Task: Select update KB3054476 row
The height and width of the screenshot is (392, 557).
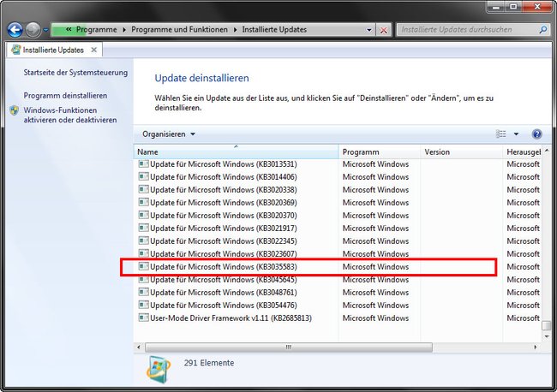Action: (338, 305)
